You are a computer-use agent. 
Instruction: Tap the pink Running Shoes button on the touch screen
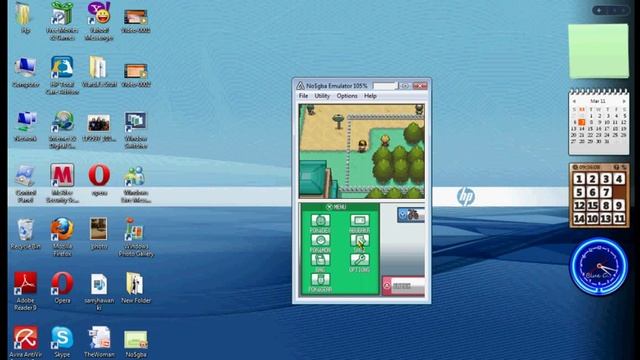pos(403,286)
